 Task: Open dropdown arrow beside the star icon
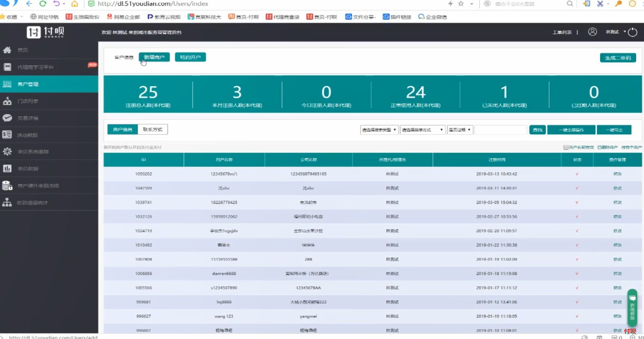(471, 4)
